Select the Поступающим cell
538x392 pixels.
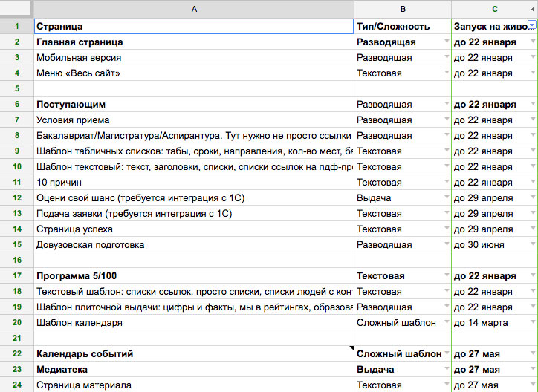pos(193,105)
